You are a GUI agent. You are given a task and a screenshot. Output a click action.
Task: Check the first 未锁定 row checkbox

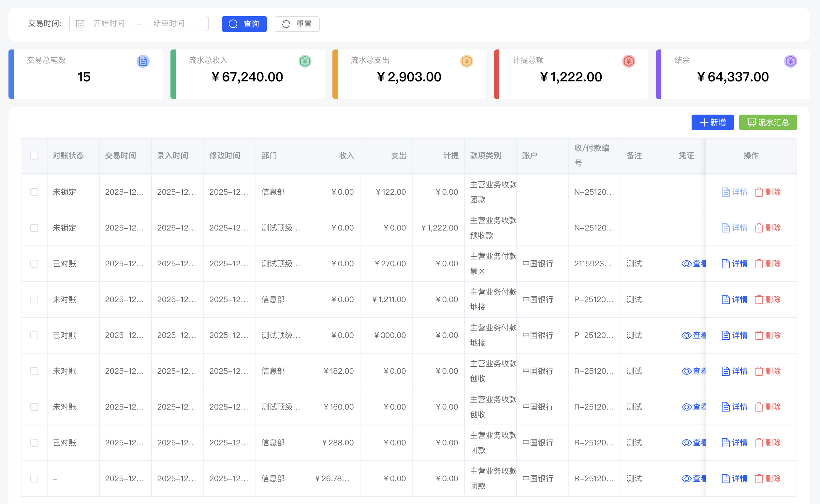tap(34, 192)
